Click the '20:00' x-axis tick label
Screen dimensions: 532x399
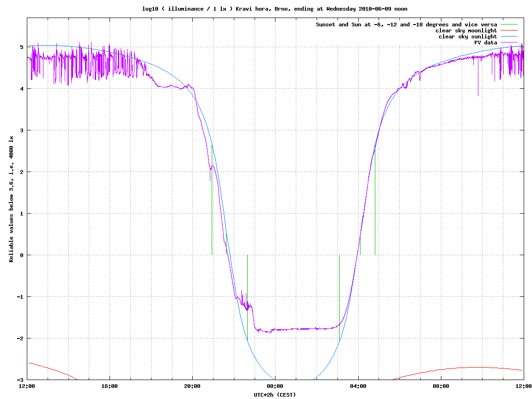(192, 386)
